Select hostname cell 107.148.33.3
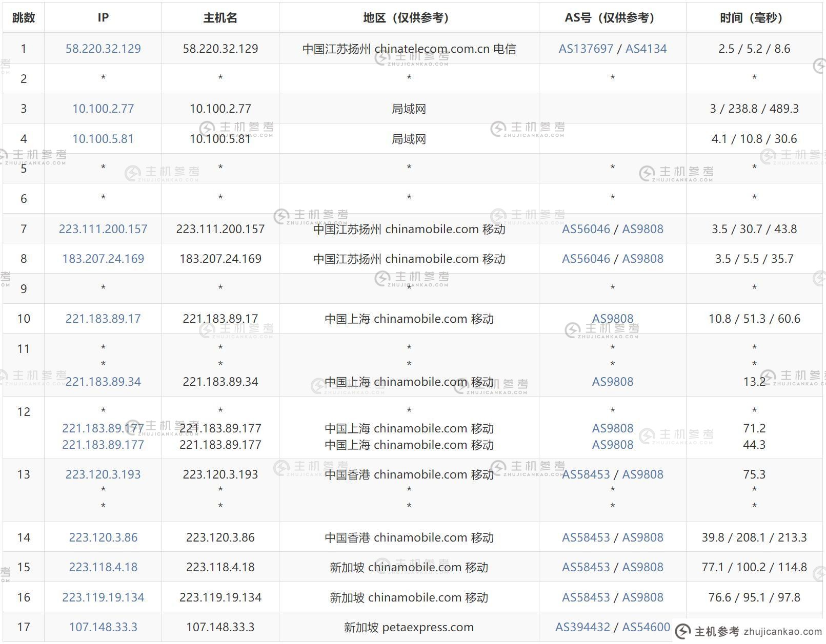 click(x=220, y=627)
